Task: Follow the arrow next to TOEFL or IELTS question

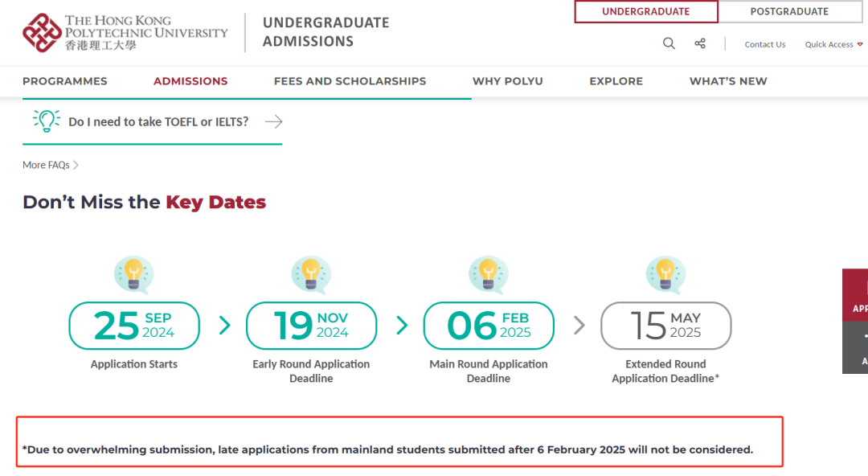Action: (x=273, y=121)
